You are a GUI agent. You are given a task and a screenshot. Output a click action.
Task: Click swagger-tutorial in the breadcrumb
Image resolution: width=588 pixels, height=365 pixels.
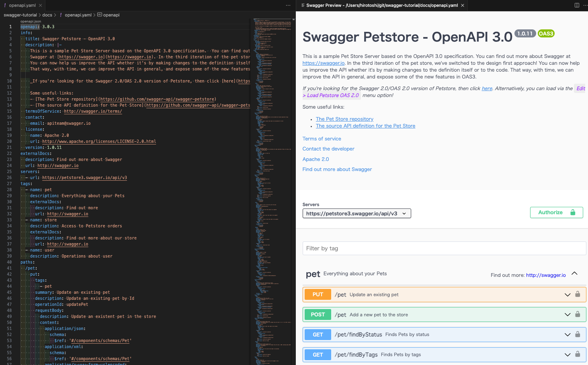[x=20, y=15]
